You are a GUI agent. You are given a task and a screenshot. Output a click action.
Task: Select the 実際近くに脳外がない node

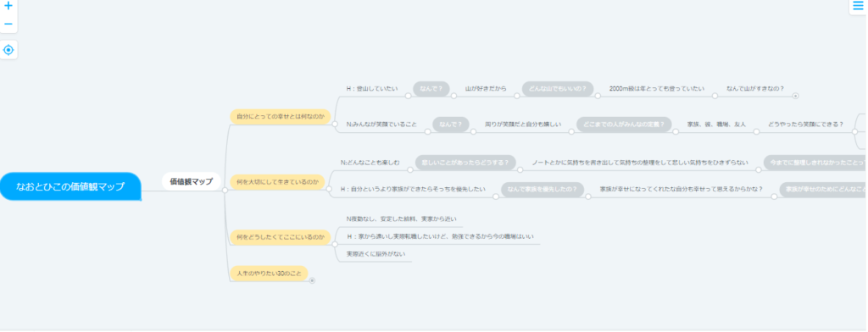coord(376,255)
